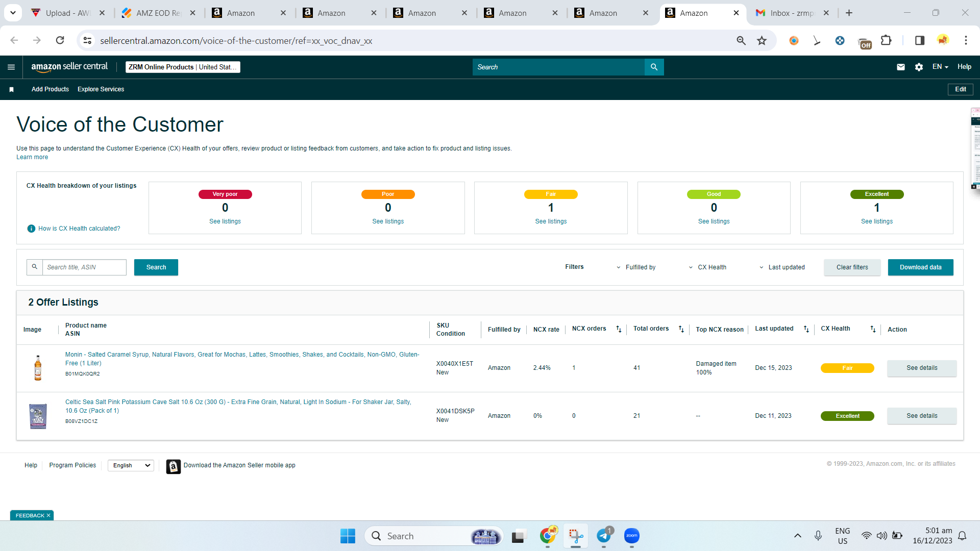The image size is (980, 551).
Task: Open the Learn more link
Action: 32,157
